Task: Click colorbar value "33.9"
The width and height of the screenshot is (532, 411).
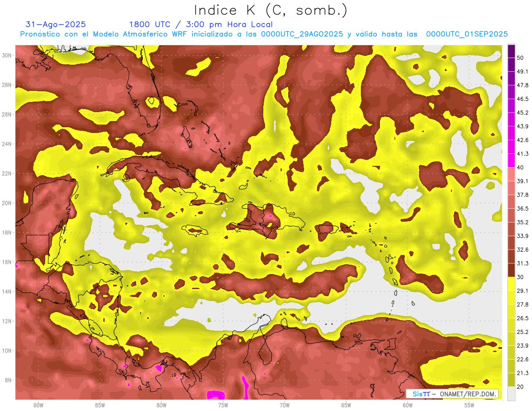Action: coord(523,236)
